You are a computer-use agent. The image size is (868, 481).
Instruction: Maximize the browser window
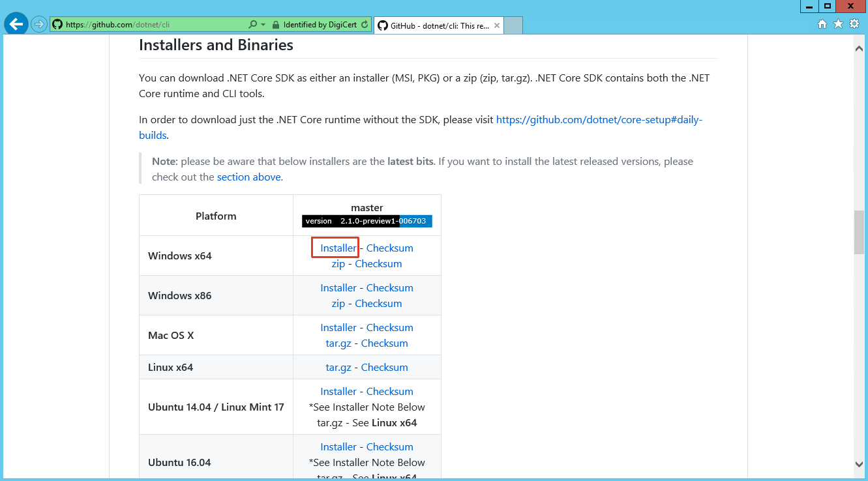[827, 5]
